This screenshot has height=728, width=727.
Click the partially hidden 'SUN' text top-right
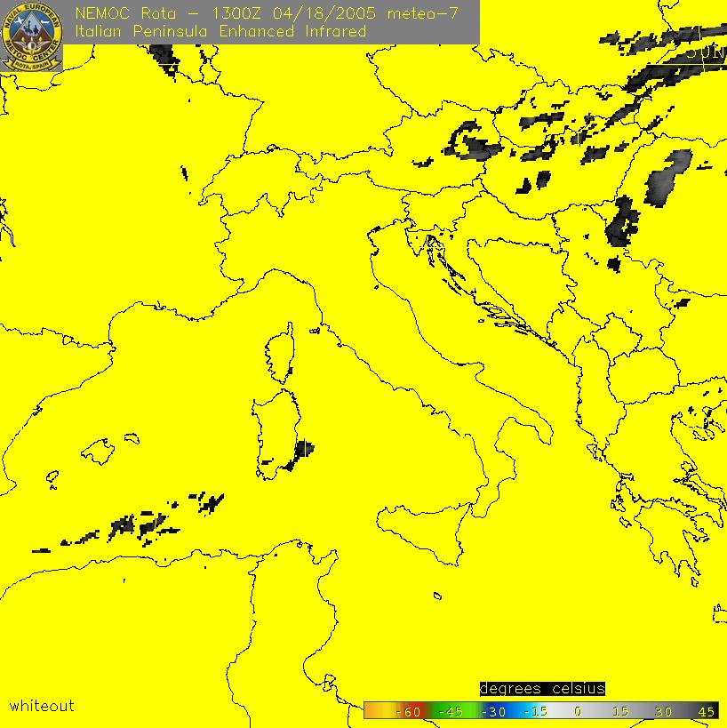[706, 52]
